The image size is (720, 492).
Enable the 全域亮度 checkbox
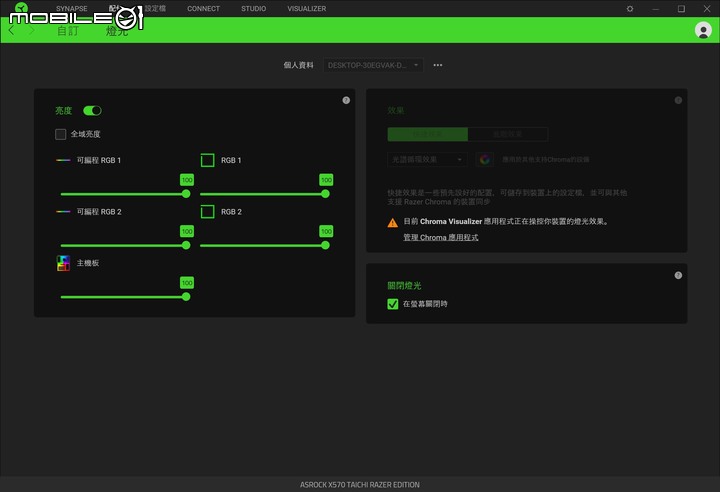pyautogui.click(x=61, y=134)
